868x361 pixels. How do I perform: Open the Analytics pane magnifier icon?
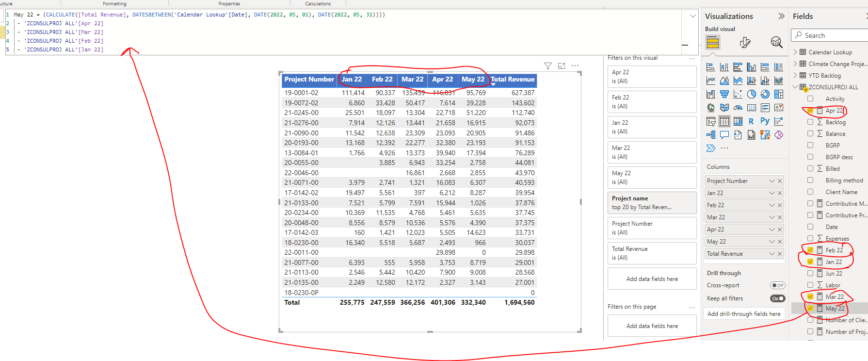776,42
